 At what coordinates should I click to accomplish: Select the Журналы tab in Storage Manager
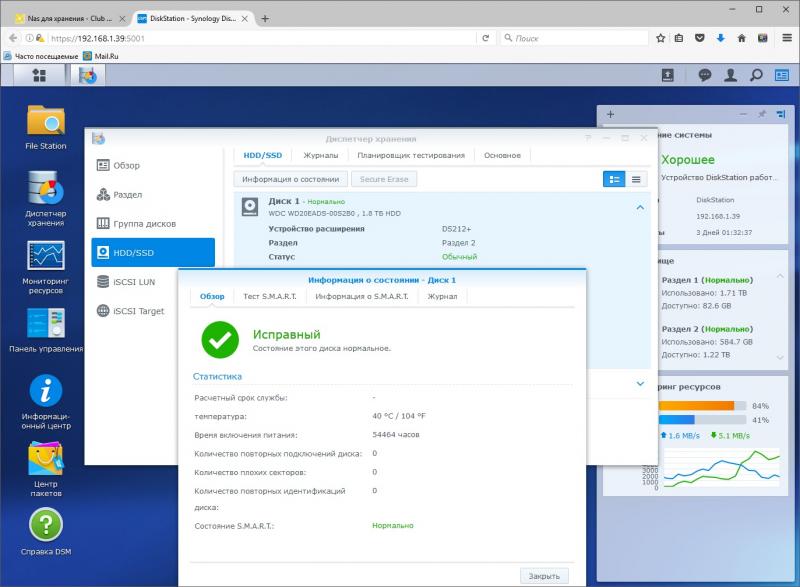point(320,155)
